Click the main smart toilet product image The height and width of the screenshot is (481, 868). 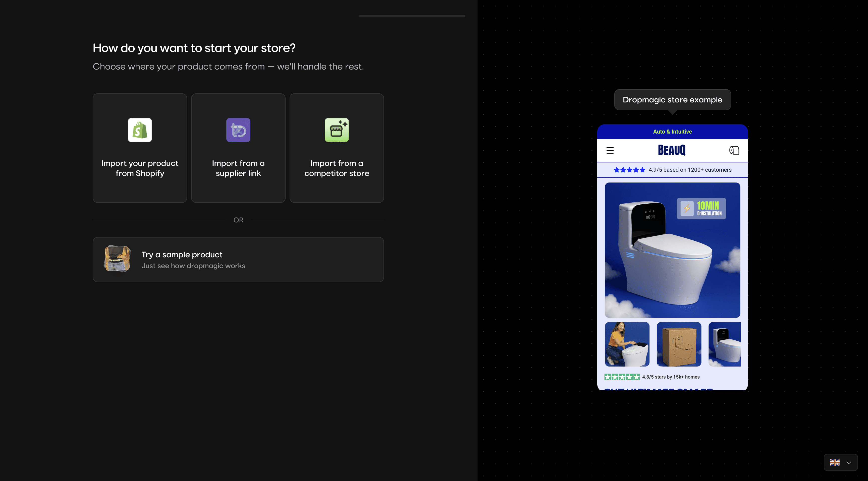coord(672,250)
